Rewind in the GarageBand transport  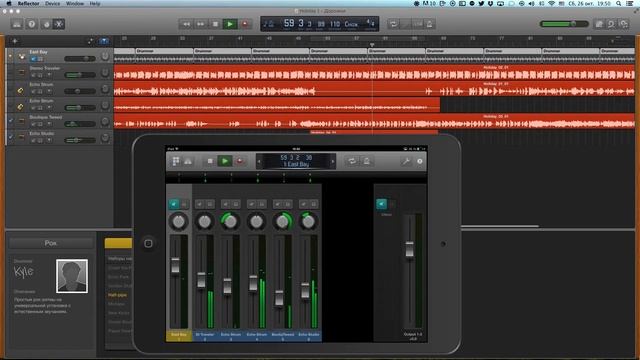click(186, 24)
